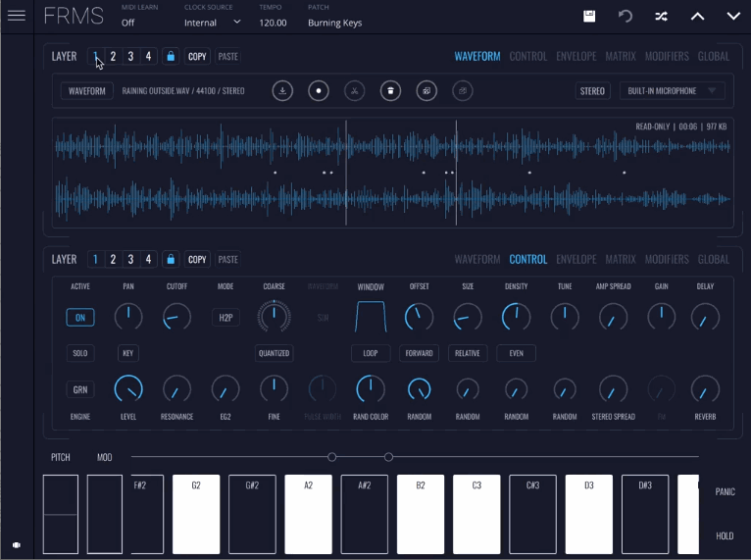Open the Built-In Microphone input dropdown

tap(672, 91)
